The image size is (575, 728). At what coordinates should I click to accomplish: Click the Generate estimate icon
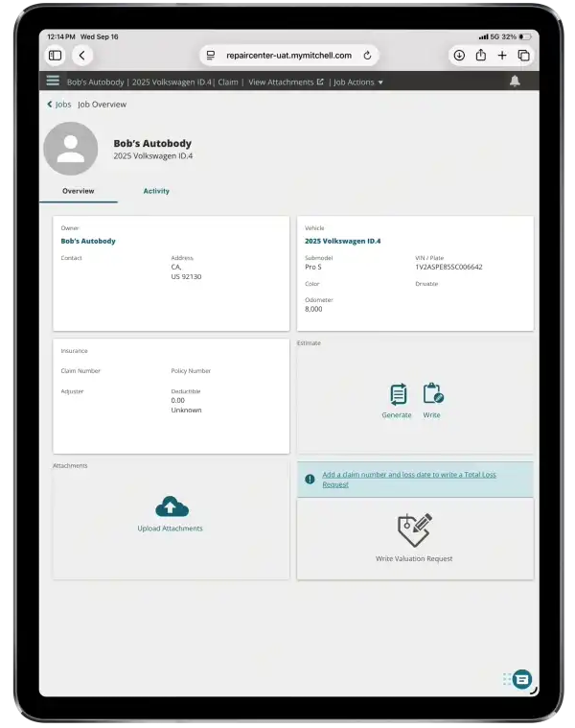[399, 394]
